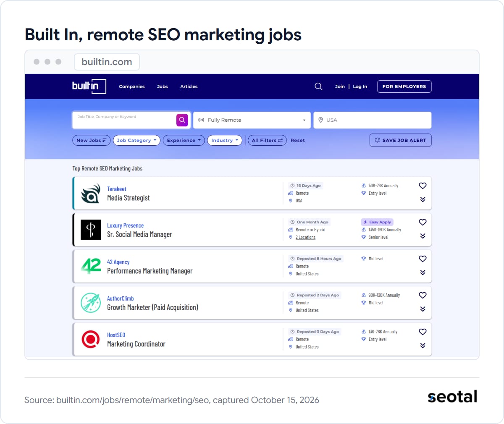The width and height of the screenshot is (504, 424).
Task: Click the purple search submit button
Action: [182, 120]
